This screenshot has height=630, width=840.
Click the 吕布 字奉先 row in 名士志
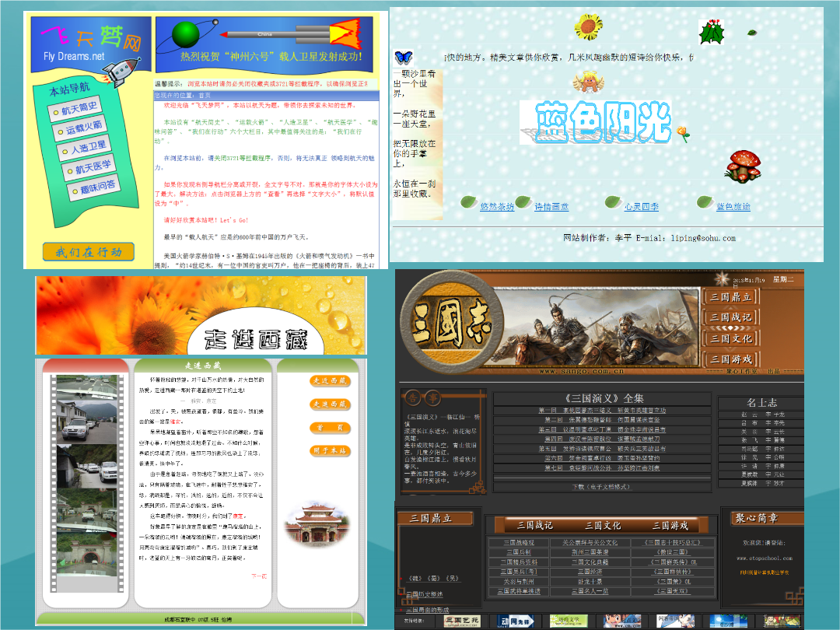coord(761,423)
